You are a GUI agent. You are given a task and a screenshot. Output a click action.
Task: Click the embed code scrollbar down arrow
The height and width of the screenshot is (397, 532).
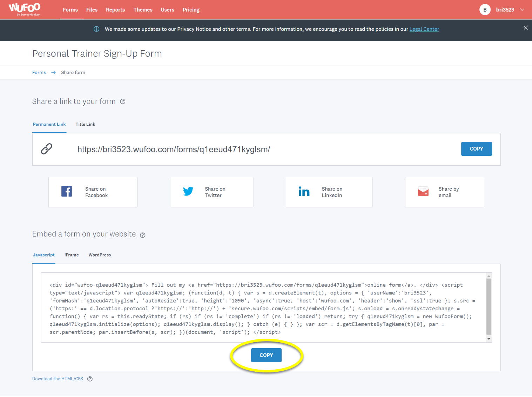coord(489,339)
